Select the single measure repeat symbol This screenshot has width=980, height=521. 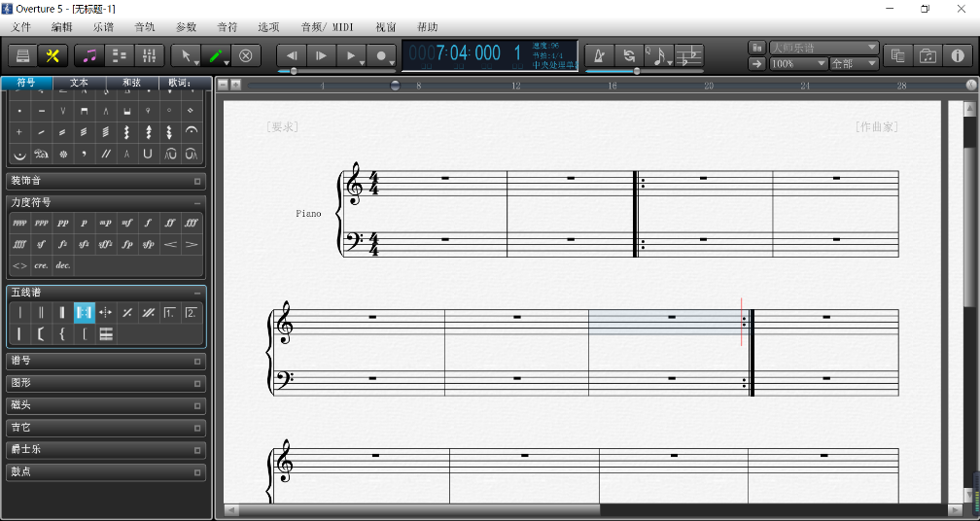pos(126,312)
